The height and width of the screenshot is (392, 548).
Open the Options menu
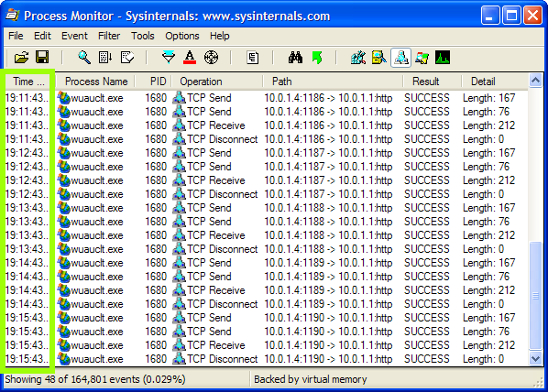click(182, 36)
